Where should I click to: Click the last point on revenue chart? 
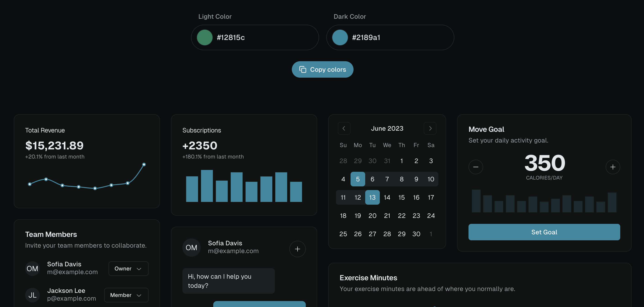coord(144,164)
